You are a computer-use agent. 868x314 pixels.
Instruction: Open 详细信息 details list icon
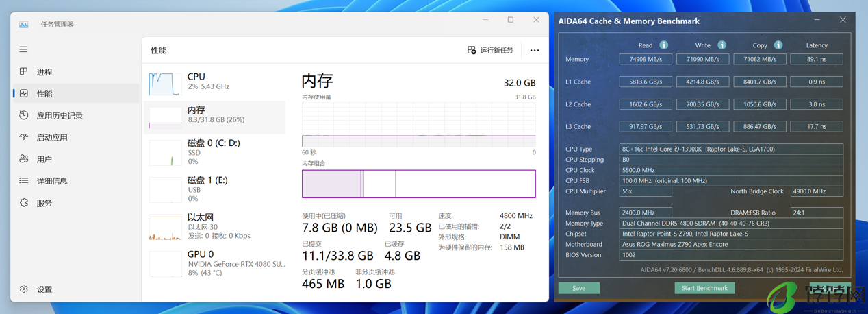[x=24, y=181]
